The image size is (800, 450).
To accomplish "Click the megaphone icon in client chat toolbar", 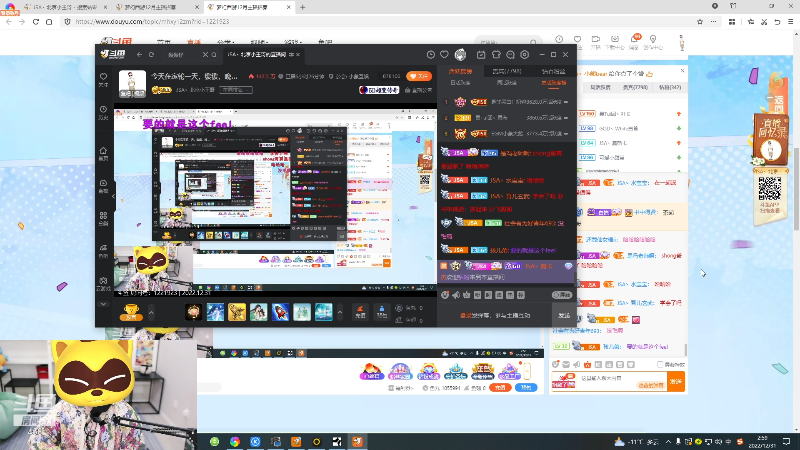I will click(x=456, y=295).
